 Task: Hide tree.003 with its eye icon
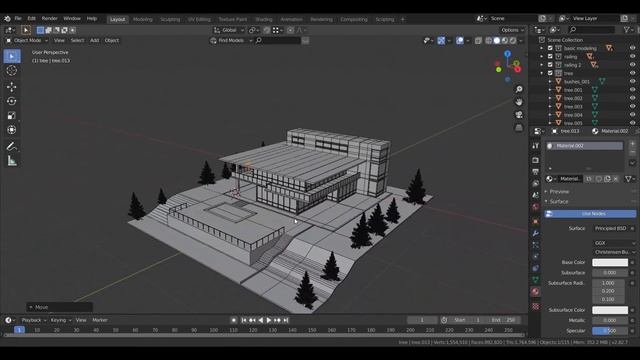[x=632, y=107]
